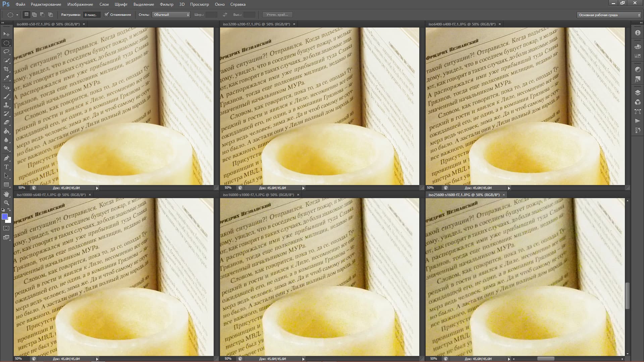Open the elliptical marquee tool preset picker arrow
Viewport: 644px width, 362px height.
[17, 15]
